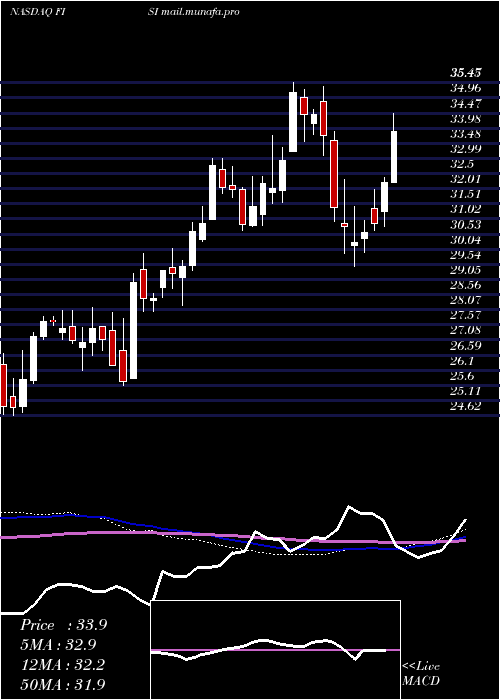Click the 34.96 price axis label
500x700 pixels.
467,88
